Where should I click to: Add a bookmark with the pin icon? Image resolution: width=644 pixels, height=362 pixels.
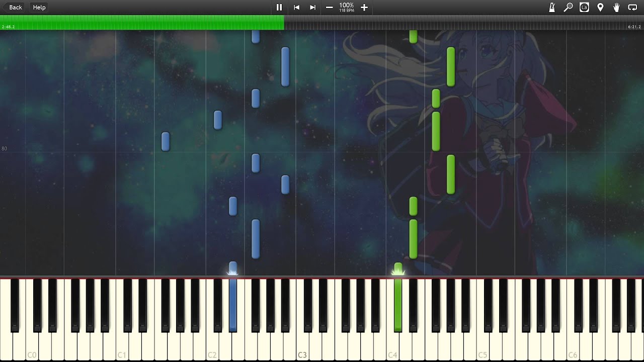600,7
